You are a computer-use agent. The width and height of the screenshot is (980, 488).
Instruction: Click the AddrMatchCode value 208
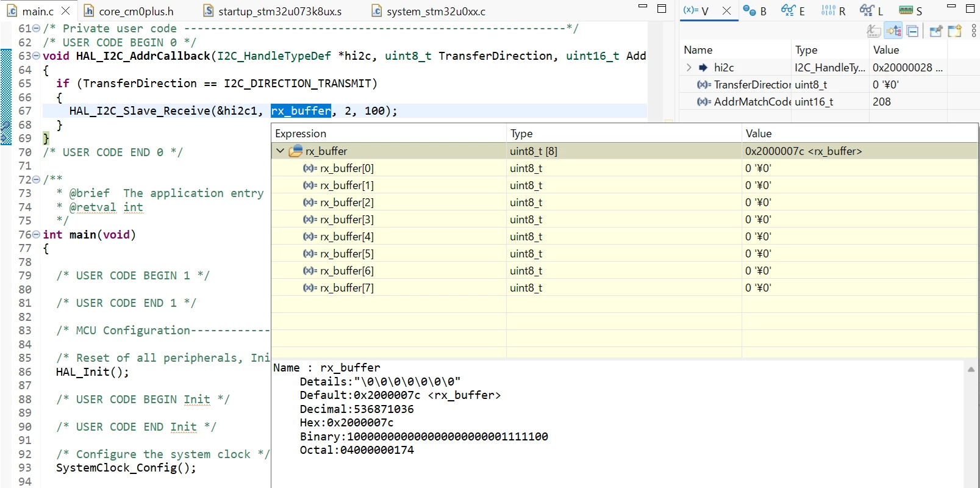point(882,102)
